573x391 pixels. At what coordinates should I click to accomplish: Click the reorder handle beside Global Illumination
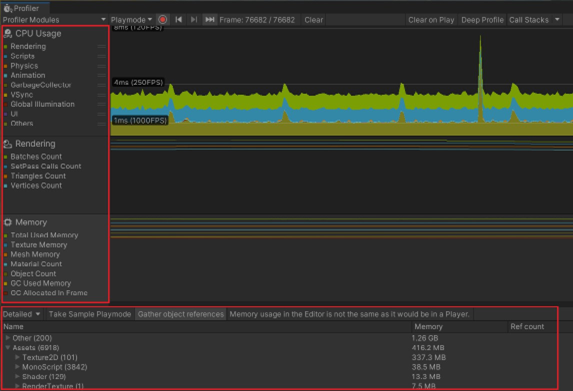click(102, 105)
